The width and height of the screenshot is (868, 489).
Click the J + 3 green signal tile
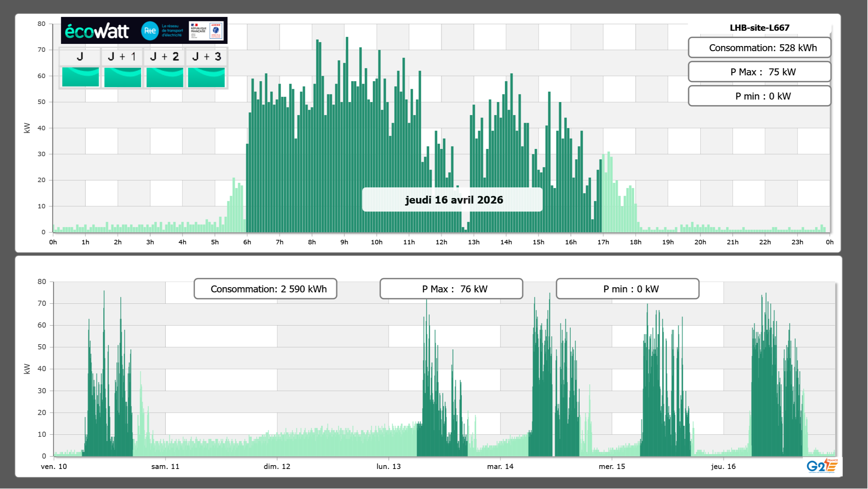[x=206, y=77]
